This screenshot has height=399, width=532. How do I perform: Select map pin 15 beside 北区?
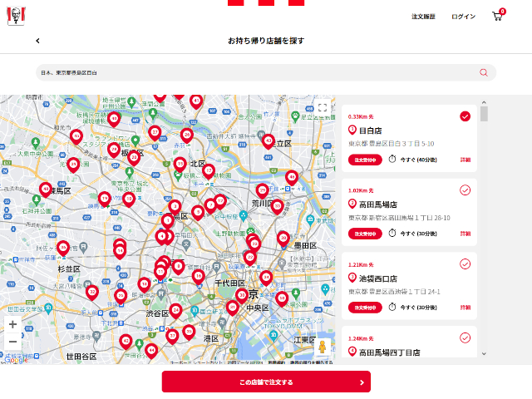pos(180,164)
